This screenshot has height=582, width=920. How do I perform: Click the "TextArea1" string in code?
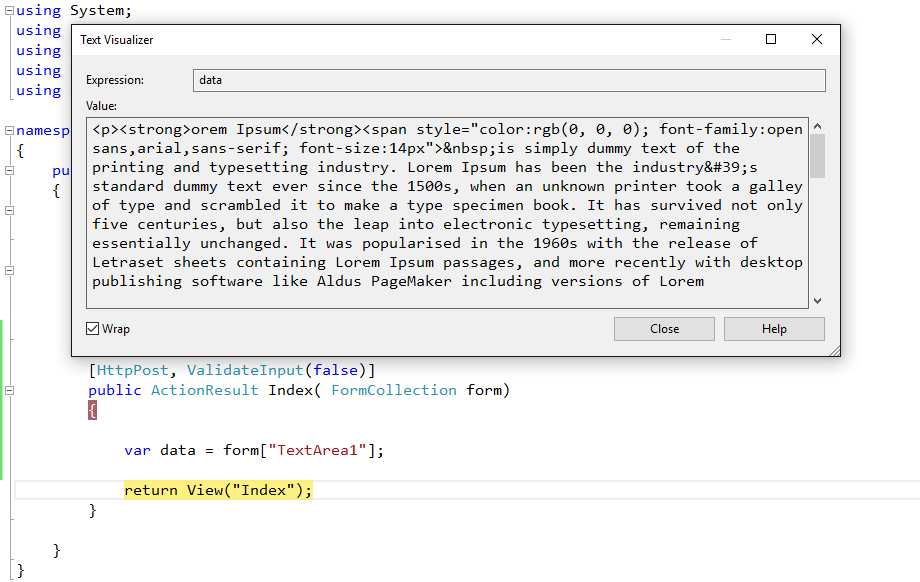320,450
